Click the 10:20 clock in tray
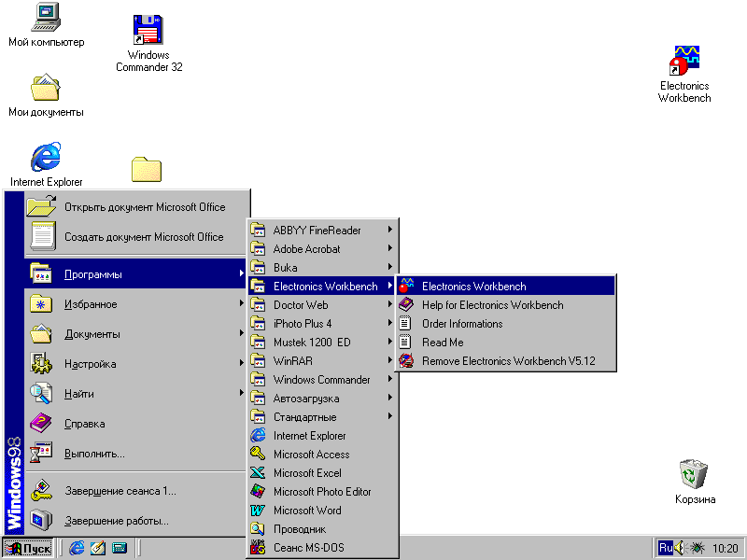The image size is (747, 560). pyautogui.click(x=725, y=549)
